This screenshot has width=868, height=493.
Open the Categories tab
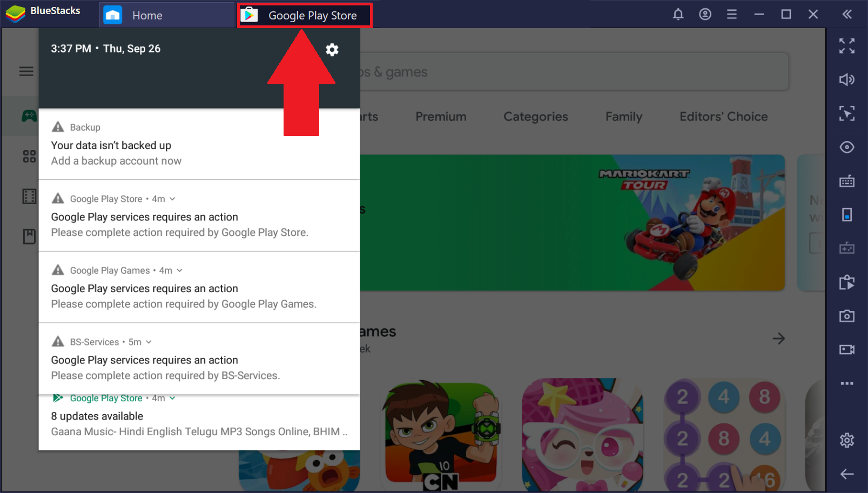click(536, 117)
